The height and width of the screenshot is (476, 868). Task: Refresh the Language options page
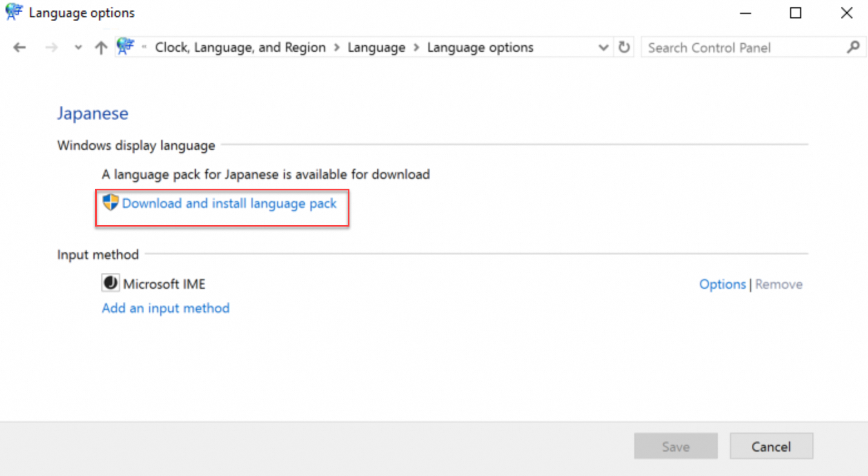tap(624, 47)
